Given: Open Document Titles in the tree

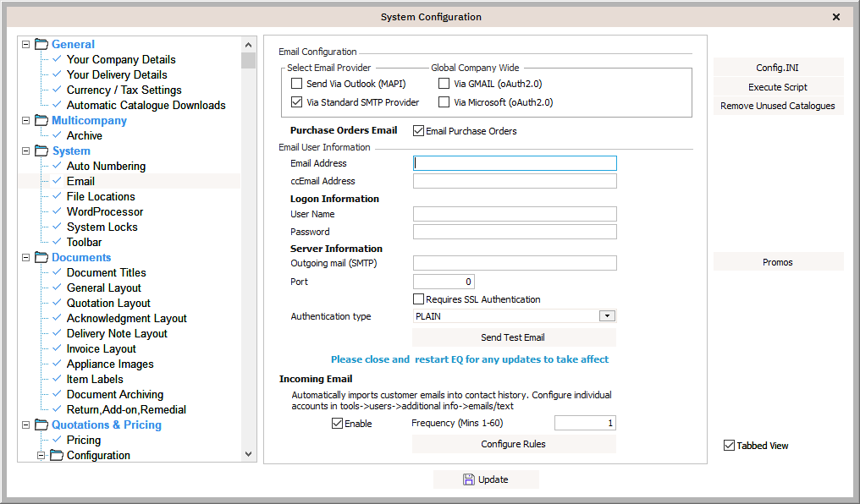Looking at the screenshot, I should (x=107, y=272).
